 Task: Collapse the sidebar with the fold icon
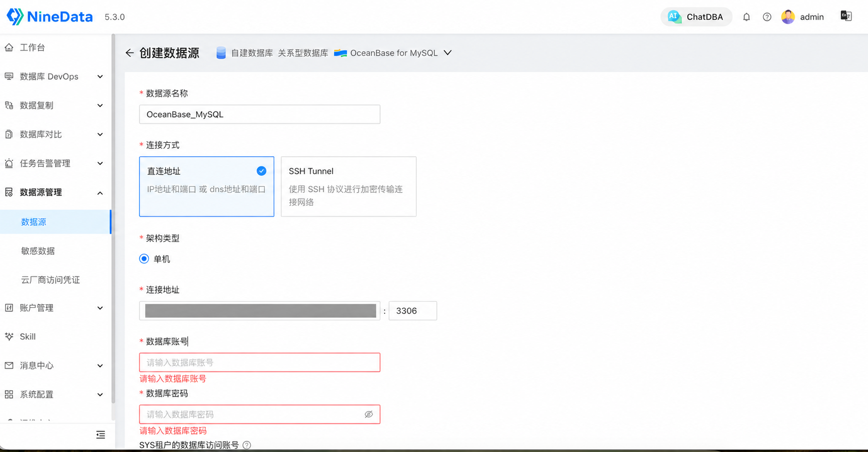(x=100, y=435)
